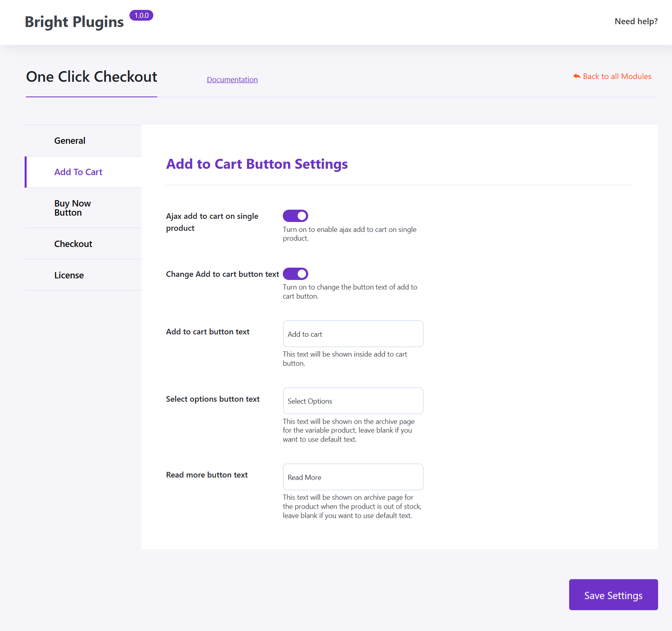Click the One Click Checkout heading
Image resolution: width=672 pixels, height=631 pixels.
pos(92,77)
